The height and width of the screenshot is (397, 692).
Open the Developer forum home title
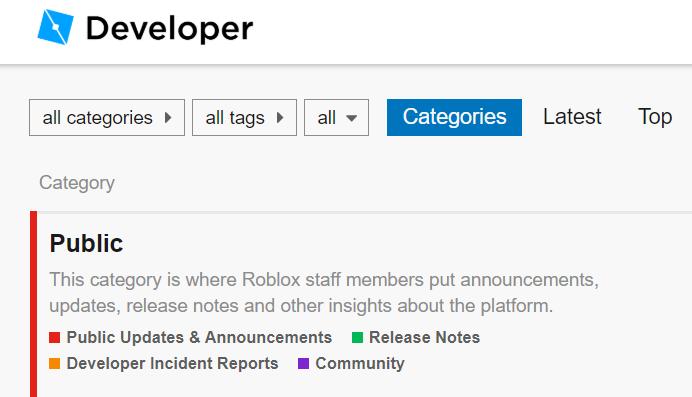point(169,29)
